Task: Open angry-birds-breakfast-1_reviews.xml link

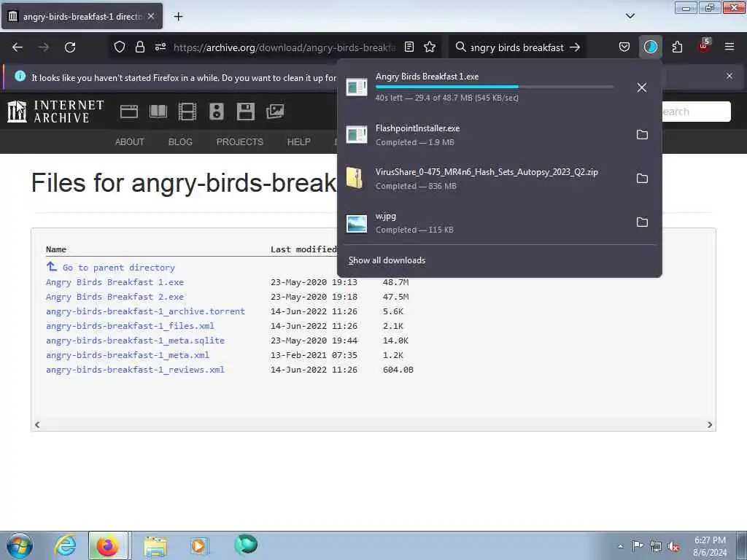Action: [135, 370]
